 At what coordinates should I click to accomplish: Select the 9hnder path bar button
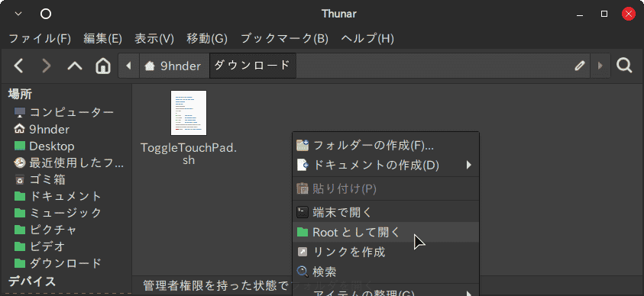[174, 66]
